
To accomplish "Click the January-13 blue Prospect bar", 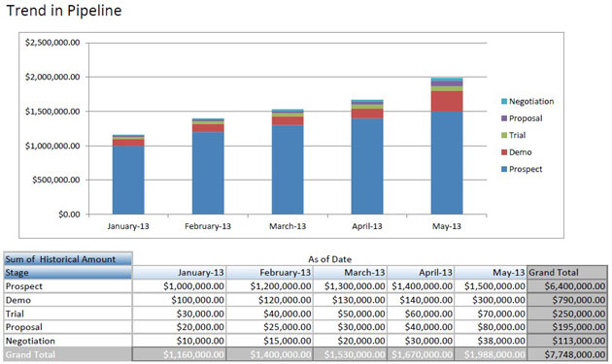I will [128, 180].
